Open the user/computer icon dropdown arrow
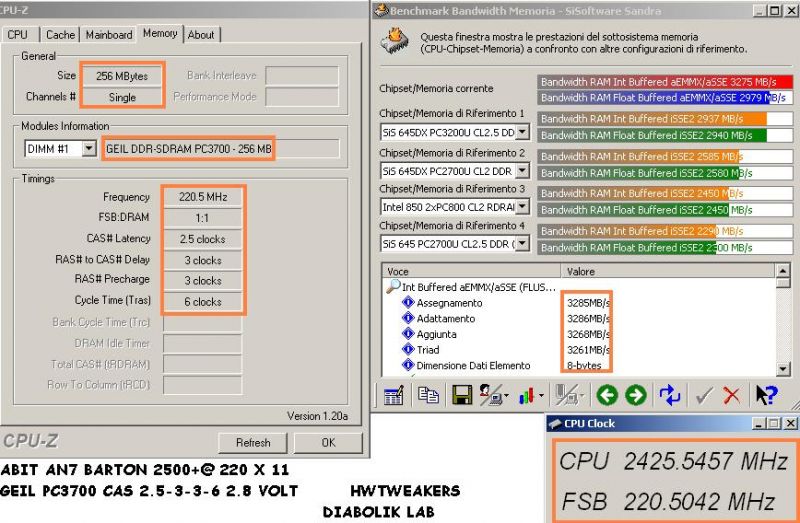 [x=506, y=395]
